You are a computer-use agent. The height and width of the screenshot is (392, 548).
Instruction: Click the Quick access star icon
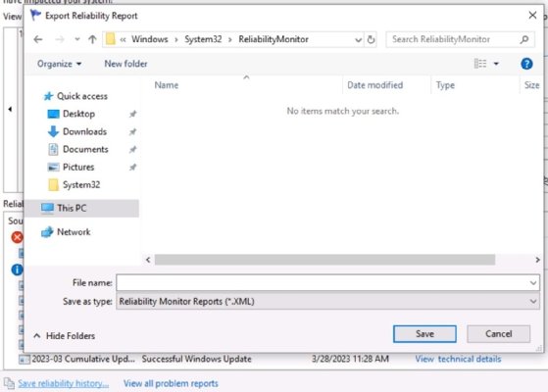click(48, 96)
